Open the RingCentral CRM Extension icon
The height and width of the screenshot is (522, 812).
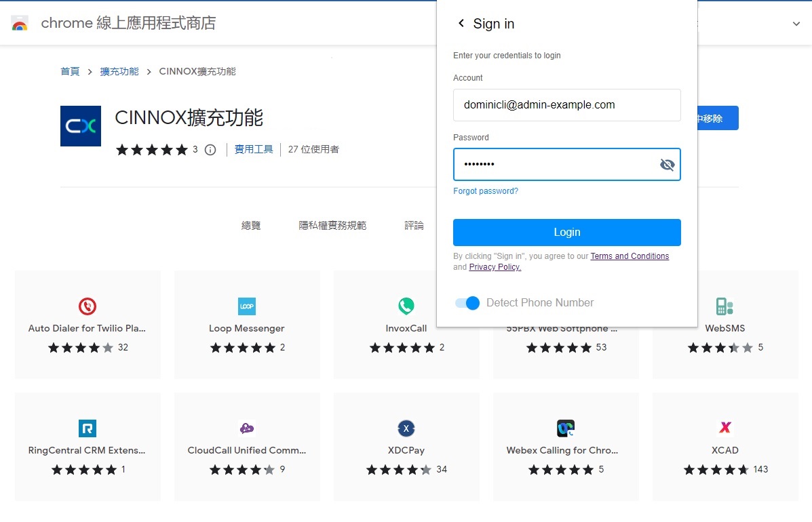(x=88, y=428)
